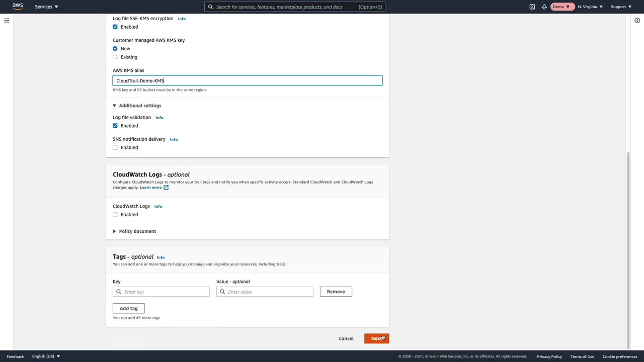Open Cookie preferences in footer
This screenshot has width=644, height=362.
click(x=620, y=356)
